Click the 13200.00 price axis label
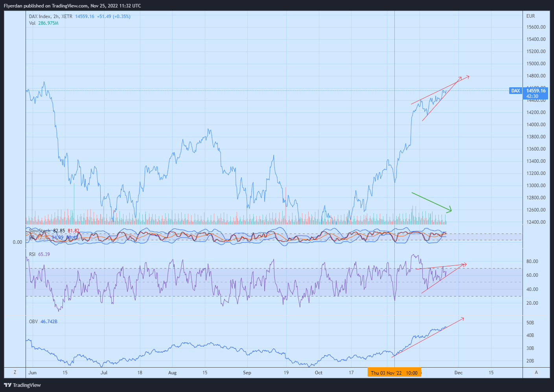554x392 pixels. [536, 173]
